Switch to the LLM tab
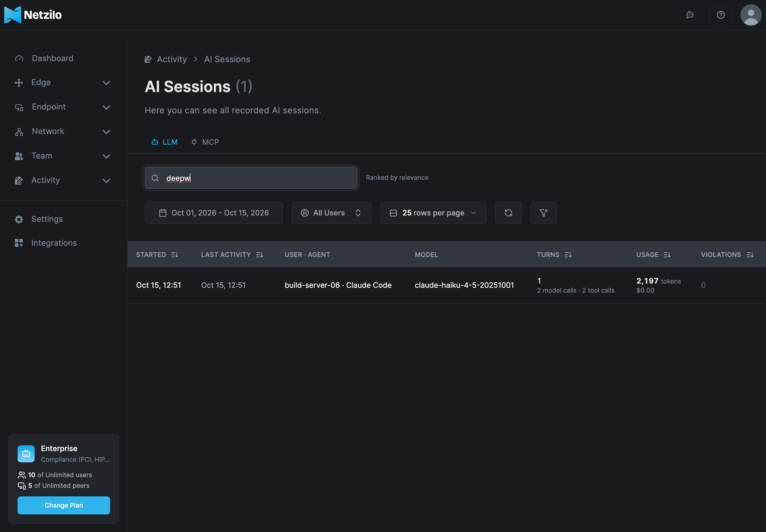The width and height of the screenshot is (766, 532). tap(164, 142)
